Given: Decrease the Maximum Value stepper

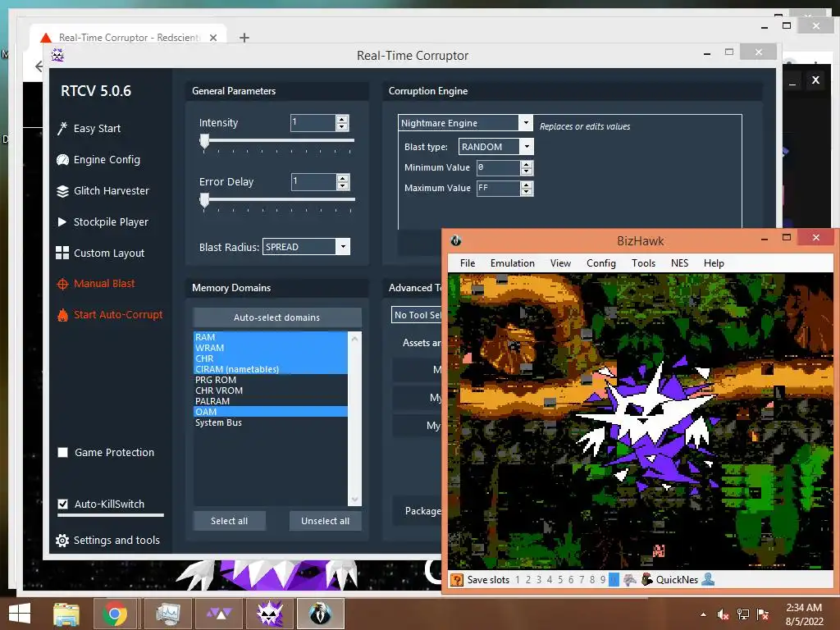Looking at the screenshot, I should point(527,192).
